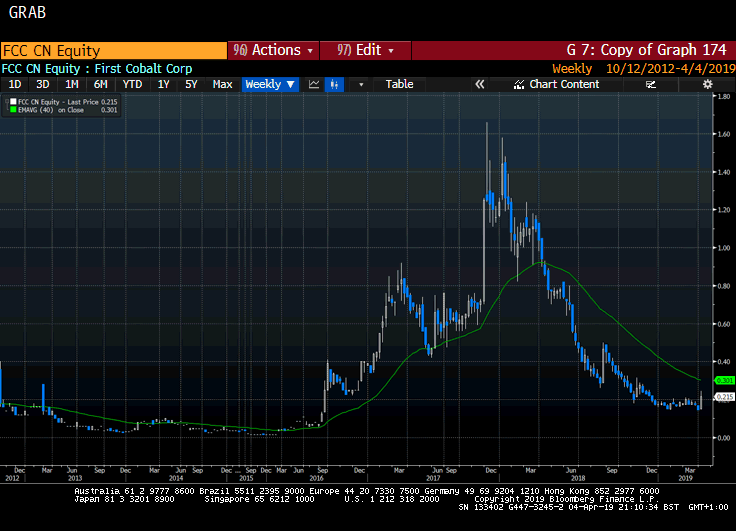The height and width of the screenshot is (531, 736).
Task: Click the GRAB header text
Action: (27, 13)
